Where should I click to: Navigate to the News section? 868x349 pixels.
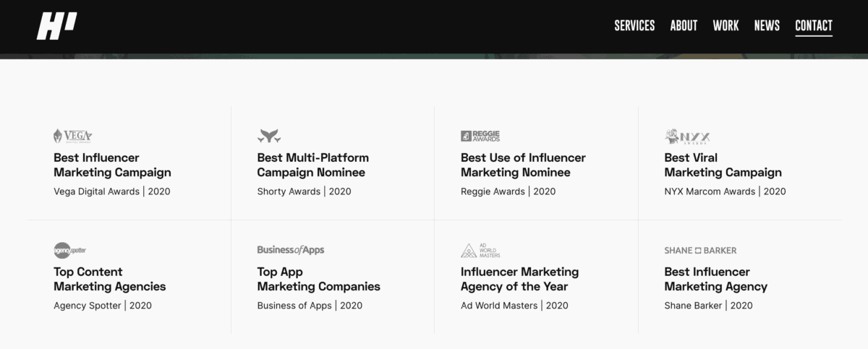pos(767,26)
